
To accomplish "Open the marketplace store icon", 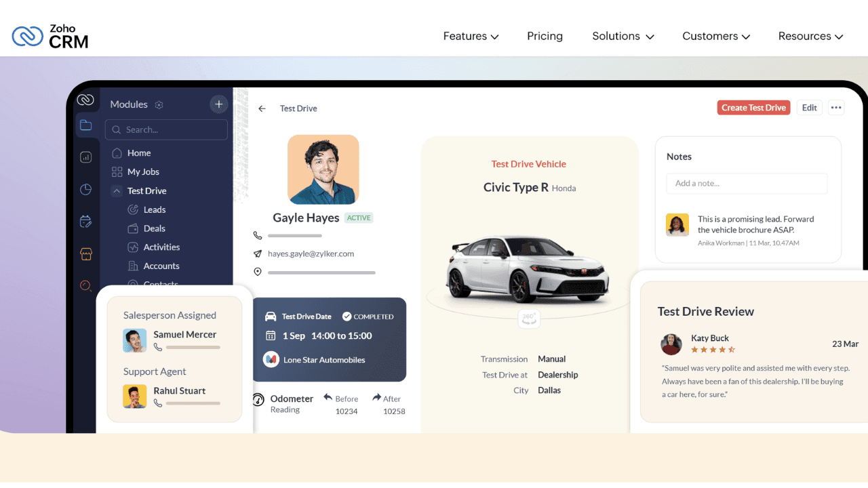I will [85, 254].
